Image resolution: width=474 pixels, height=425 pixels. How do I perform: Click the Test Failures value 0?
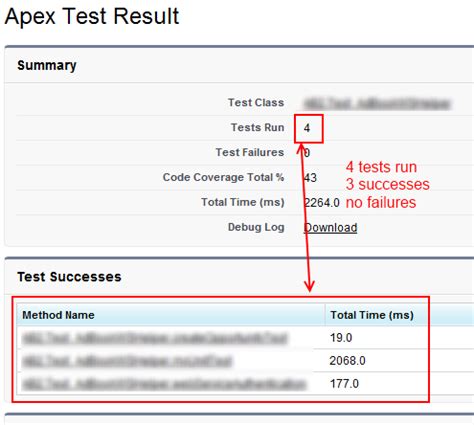click(307, 153)
